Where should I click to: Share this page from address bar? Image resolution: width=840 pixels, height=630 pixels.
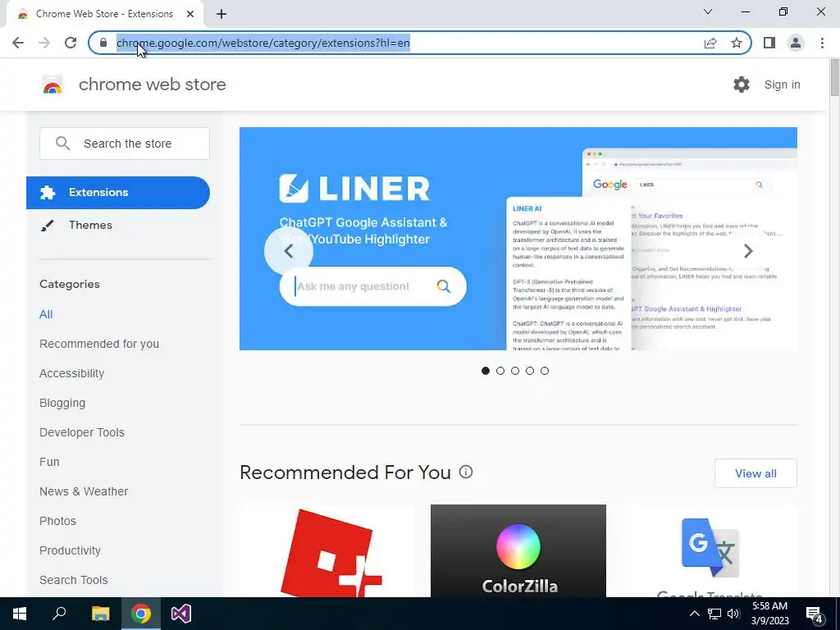(710, 43)
